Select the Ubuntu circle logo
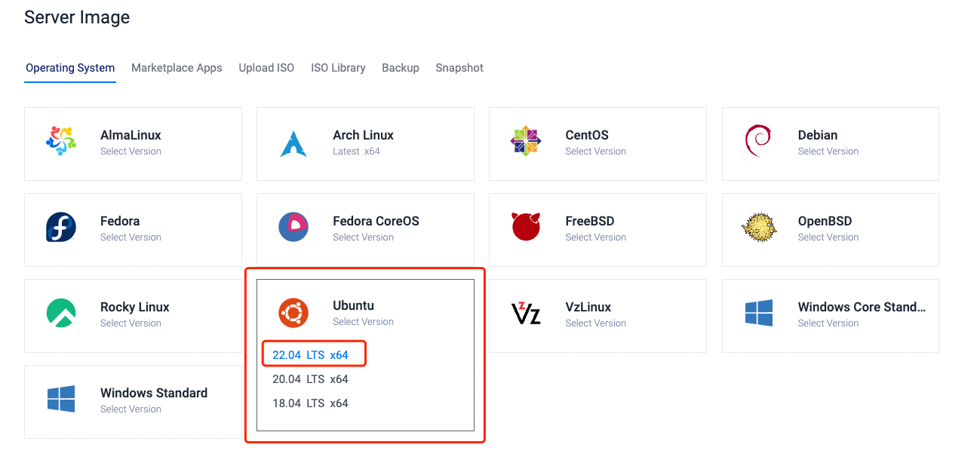Screen dimensions: 980x469 pos(293,314)
